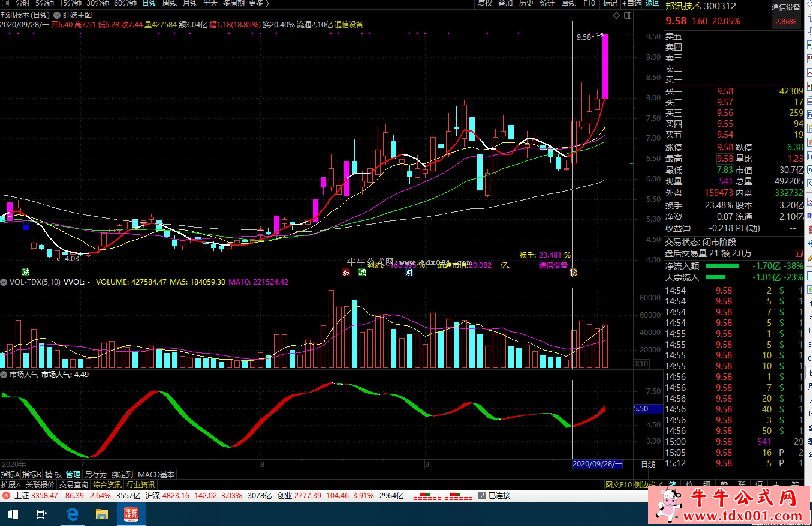Expand the VOL-TDX indicator options circle
Screen dimensions: 812x526
tap(4, 282)
